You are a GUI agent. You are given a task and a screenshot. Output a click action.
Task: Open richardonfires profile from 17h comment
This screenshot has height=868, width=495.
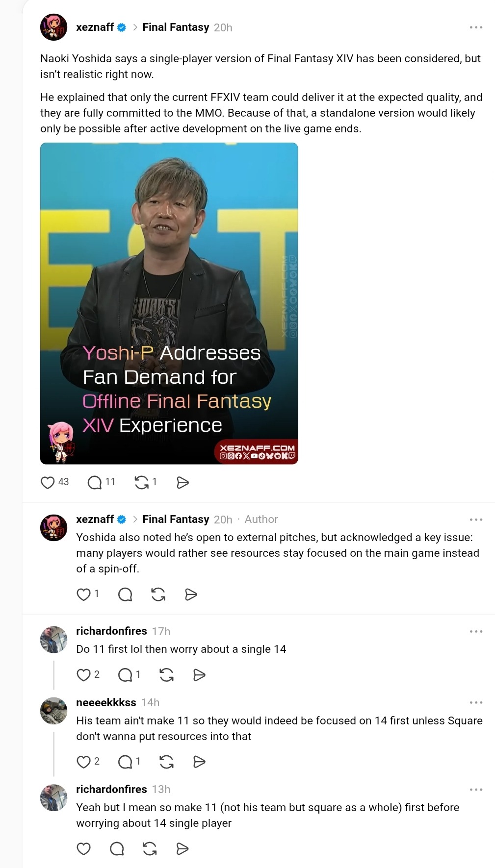pyautogui.click(x=111, y=631)
